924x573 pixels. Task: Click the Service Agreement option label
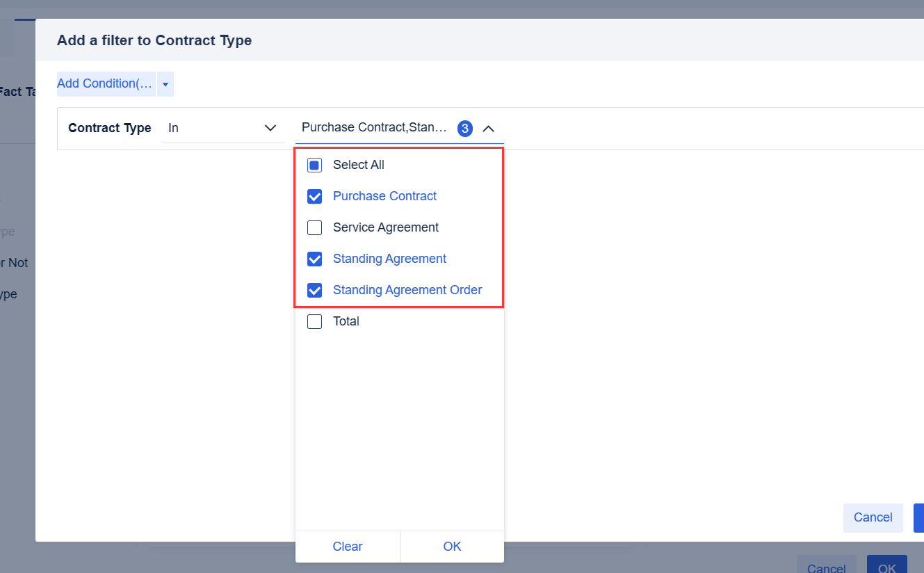(386, 227)
